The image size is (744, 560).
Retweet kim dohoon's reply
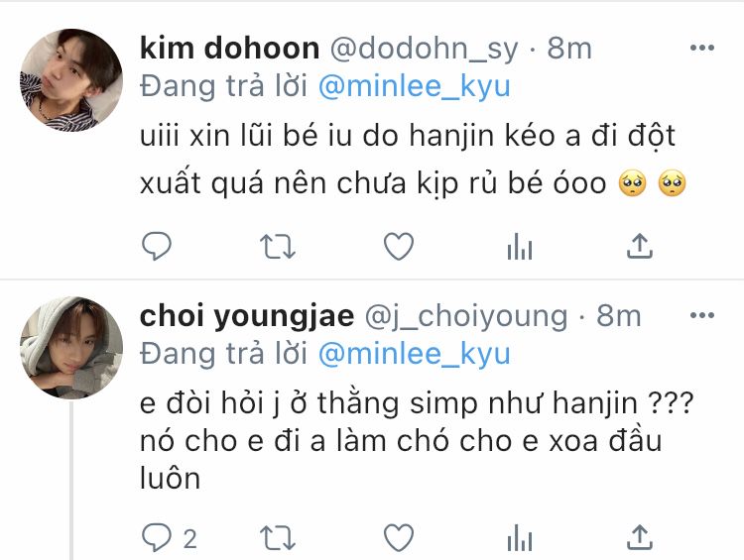pyautogui.click(x=278, y=247)
